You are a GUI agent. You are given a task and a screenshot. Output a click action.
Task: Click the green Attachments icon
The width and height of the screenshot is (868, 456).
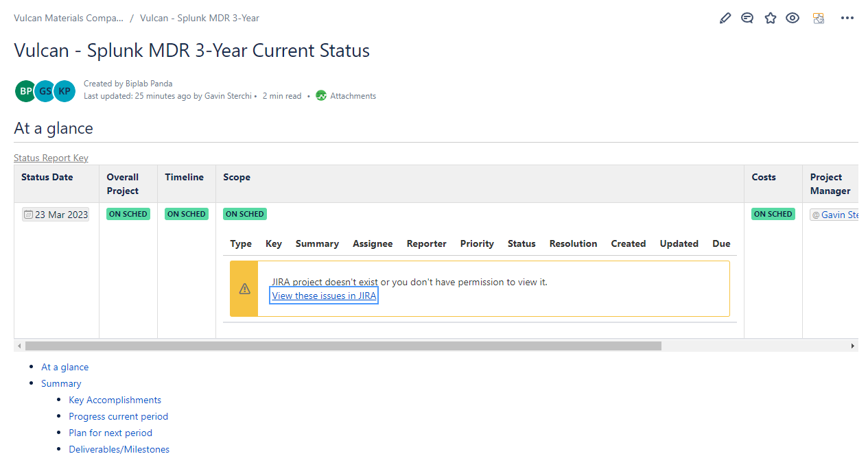click(x=321, y=96)
